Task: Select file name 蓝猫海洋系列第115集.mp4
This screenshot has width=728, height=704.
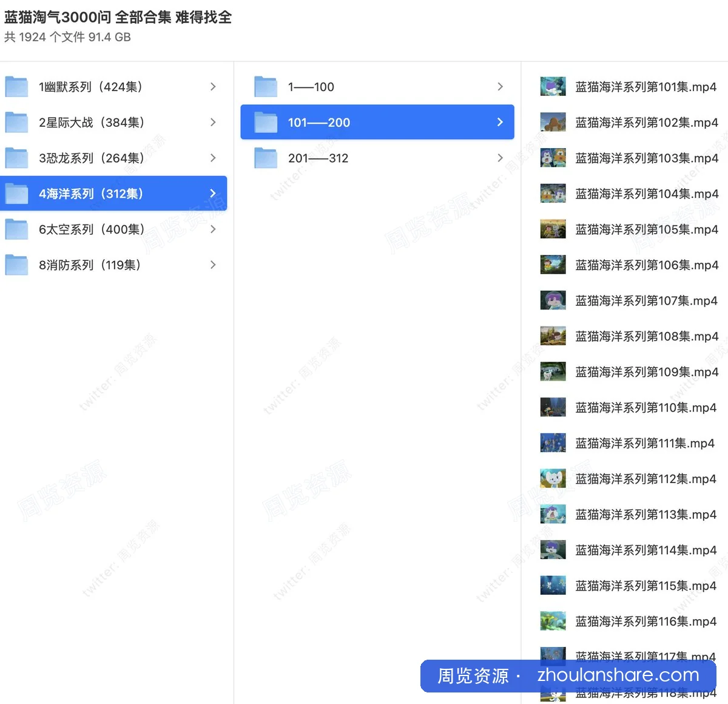Action: pyautogui.click(x=646, y=586)
